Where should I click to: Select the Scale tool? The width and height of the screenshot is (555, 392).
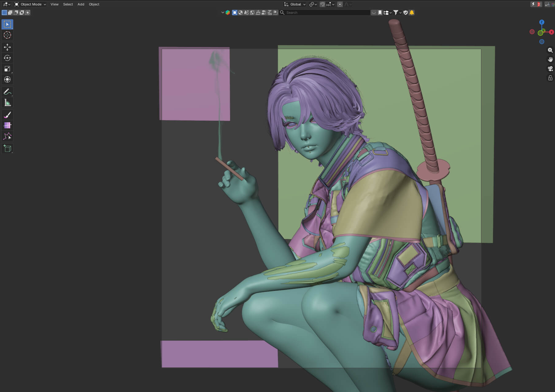(x=7, y=69)
